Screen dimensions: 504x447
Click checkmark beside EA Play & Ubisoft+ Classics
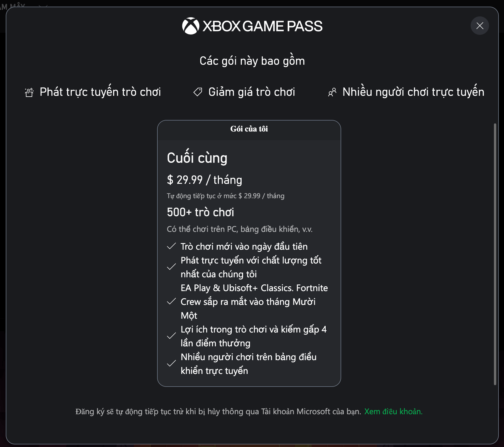tap(171, 301)
